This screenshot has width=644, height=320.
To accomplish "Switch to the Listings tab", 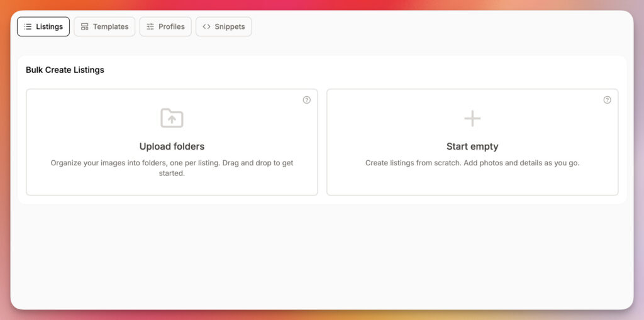I will 43,27.
